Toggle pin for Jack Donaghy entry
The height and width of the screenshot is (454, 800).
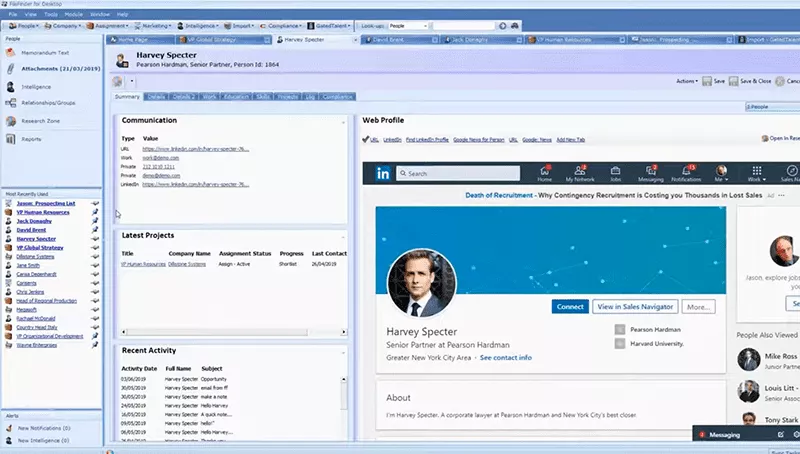click(95, 221)
